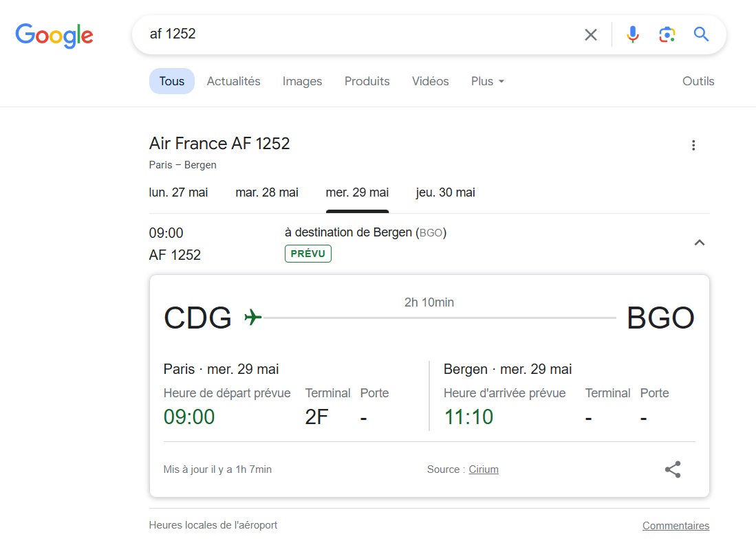Switch to the Images tab
Screen dimensions: 756x554
[x=302, y=81]
